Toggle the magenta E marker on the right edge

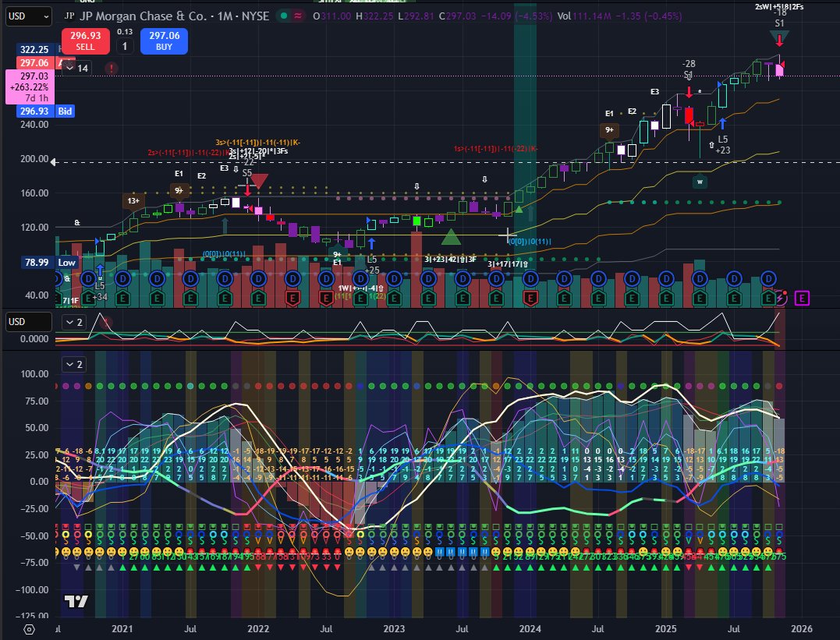(x=800, y=299)
